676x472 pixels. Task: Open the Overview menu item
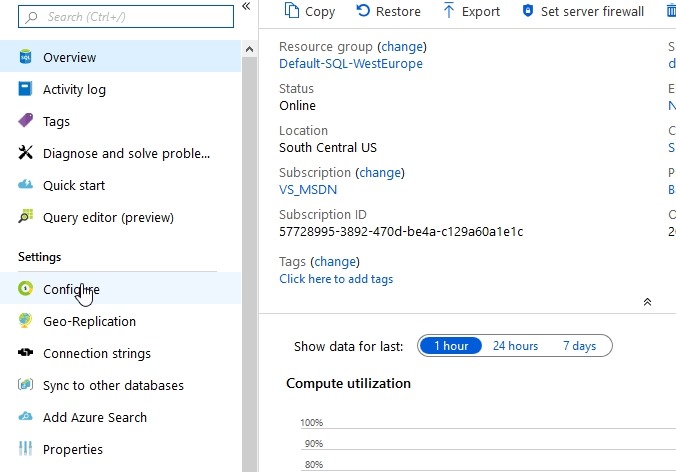pyautogui.click(x=70, y=57)
